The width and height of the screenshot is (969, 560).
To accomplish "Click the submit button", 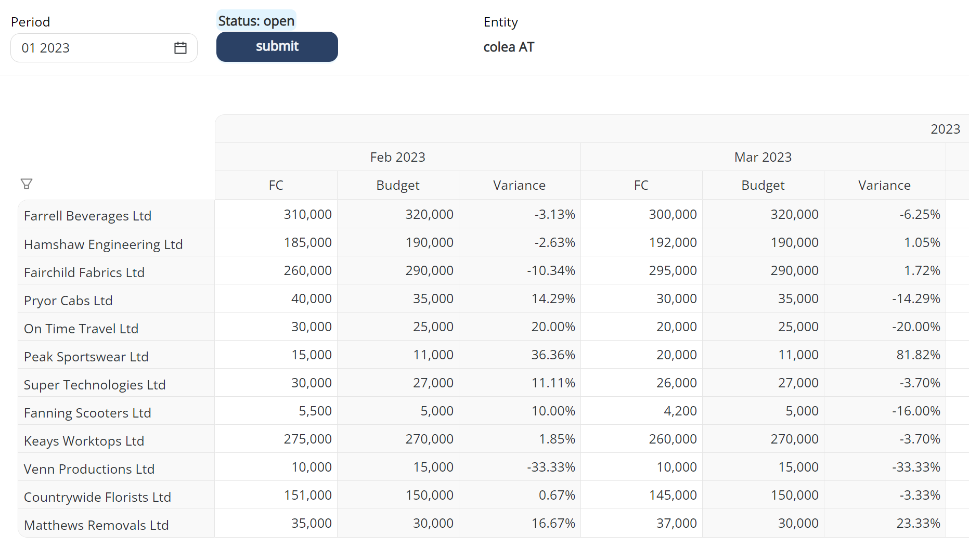I will point(277,47).
